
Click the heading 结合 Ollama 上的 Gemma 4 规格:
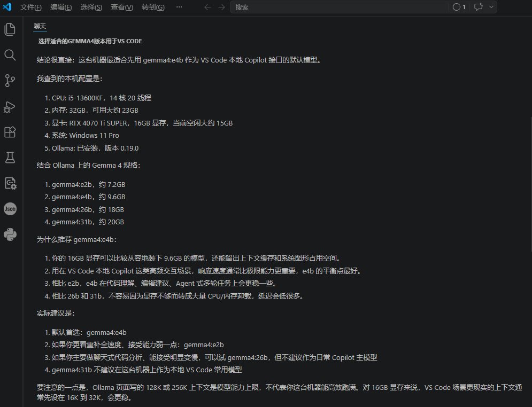(89, 166)
